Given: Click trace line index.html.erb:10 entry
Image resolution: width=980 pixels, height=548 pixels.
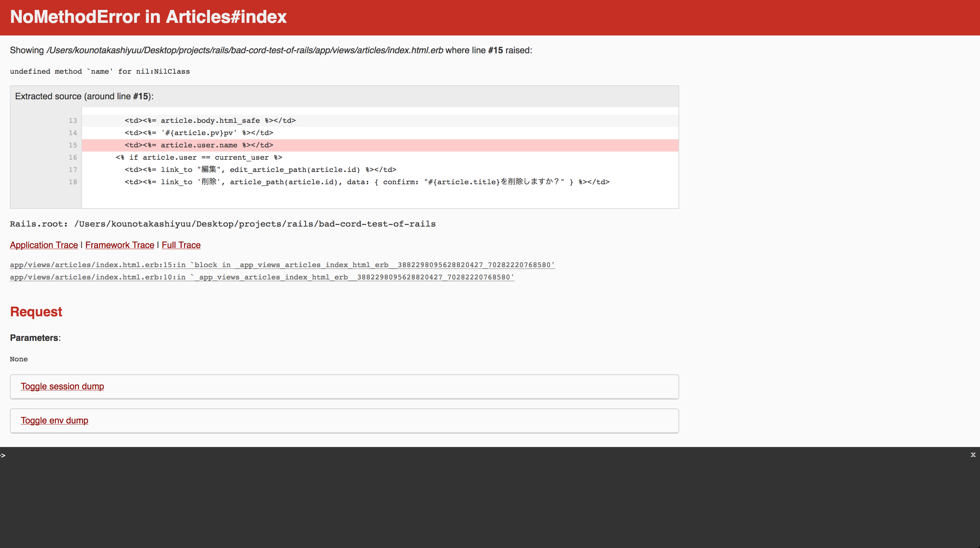Looking at the screenshot, I should (x=262, y=277).
